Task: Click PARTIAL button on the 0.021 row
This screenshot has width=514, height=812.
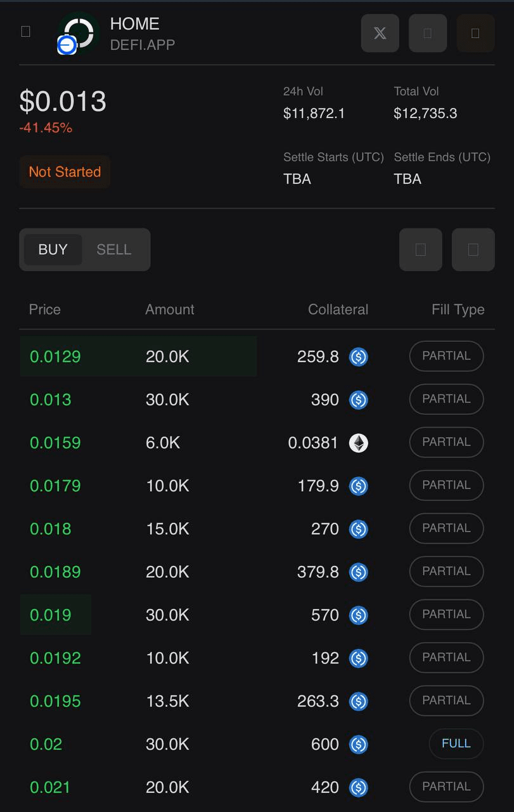Action: point(447,787)
